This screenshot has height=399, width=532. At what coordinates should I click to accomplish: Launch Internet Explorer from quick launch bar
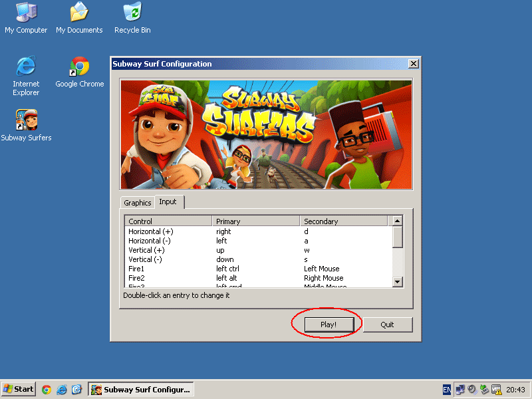pyautogui.click(x=61, y=389)
